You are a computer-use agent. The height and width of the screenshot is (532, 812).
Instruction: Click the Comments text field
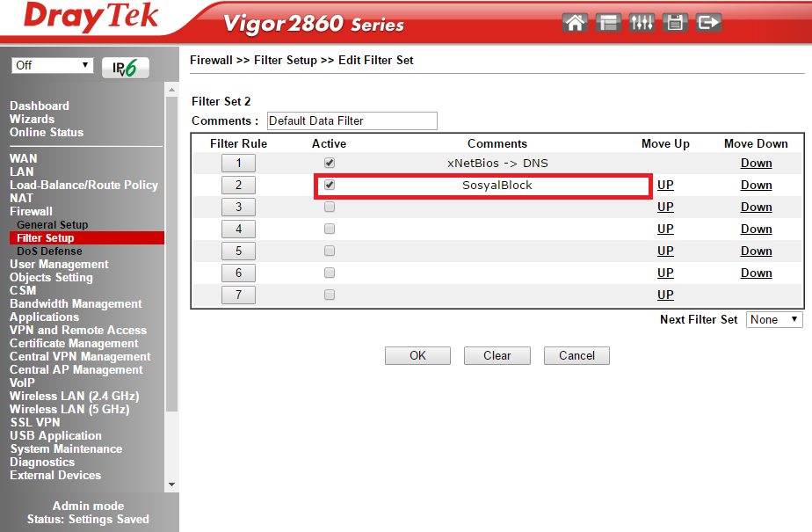click(x=352, y=120)
